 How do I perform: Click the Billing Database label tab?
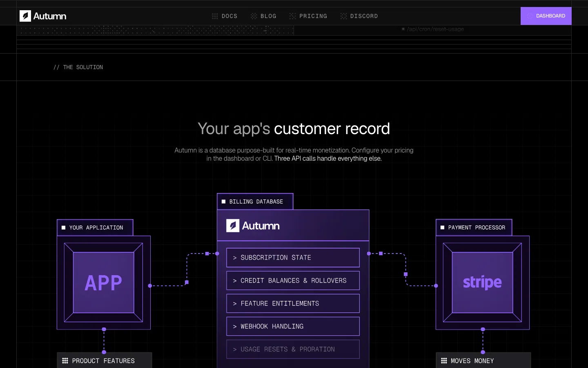[x=255, y=202]
